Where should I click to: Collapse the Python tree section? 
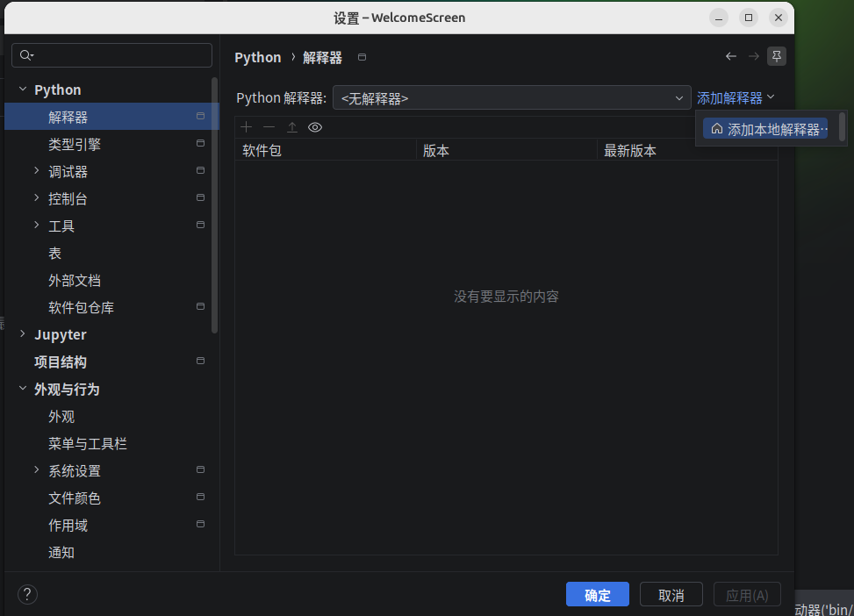[22, 89]
